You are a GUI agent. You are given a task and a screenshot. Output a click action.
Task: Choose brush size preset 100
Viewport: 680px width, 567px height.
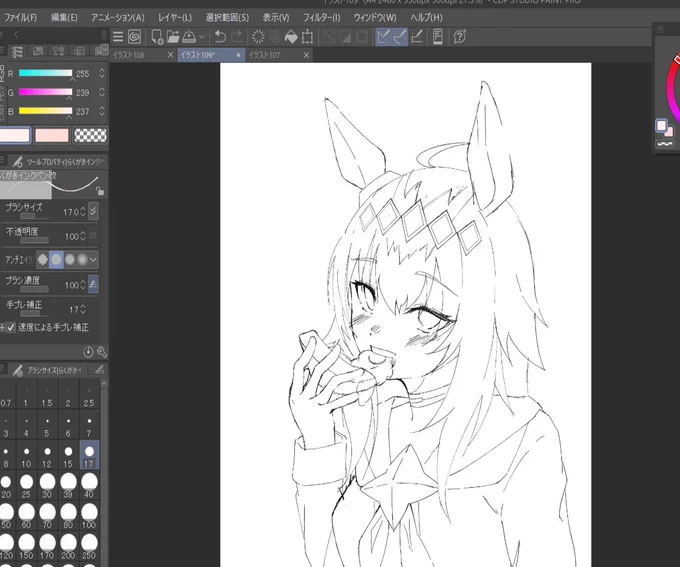pos(89,516)
